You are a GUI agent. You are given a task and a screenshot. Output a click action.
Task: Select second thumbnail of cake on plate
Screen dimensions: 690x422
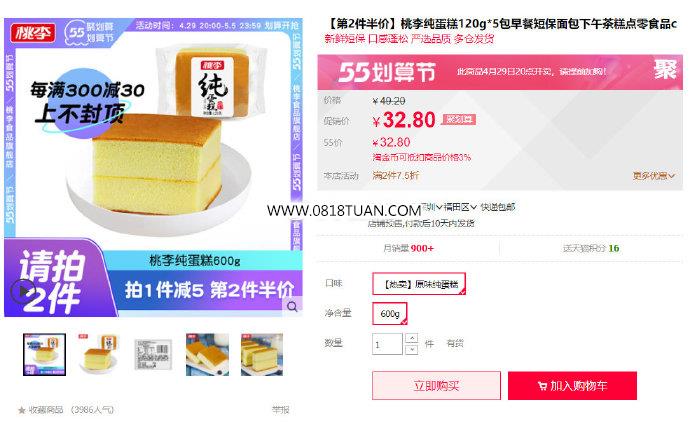pos(99,355)
